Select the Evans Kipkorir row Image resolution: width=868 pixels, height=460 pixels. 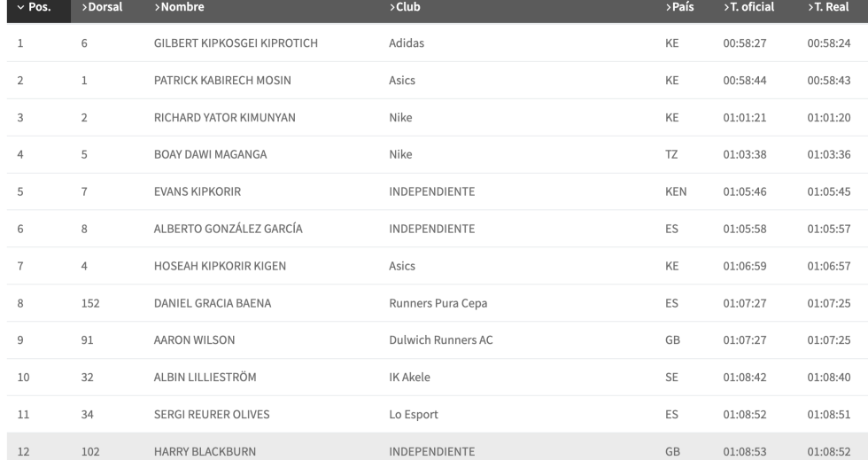tap(197, 191)
